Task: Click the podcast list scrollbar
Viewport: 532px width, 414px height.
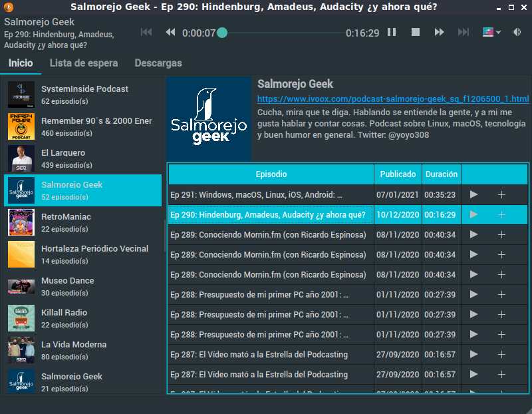Action: pyautogui.click(x=165, y=236)
